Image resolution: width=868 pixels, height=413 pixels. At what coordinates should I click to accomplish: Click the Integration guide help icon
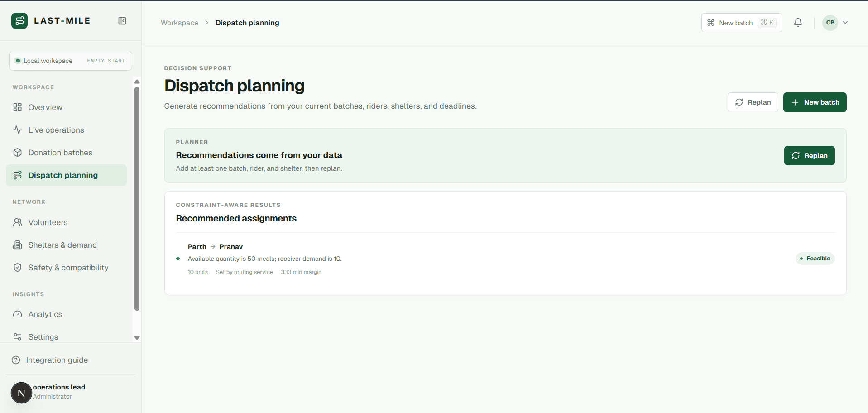pyautogui.click(x=16, y=360)
